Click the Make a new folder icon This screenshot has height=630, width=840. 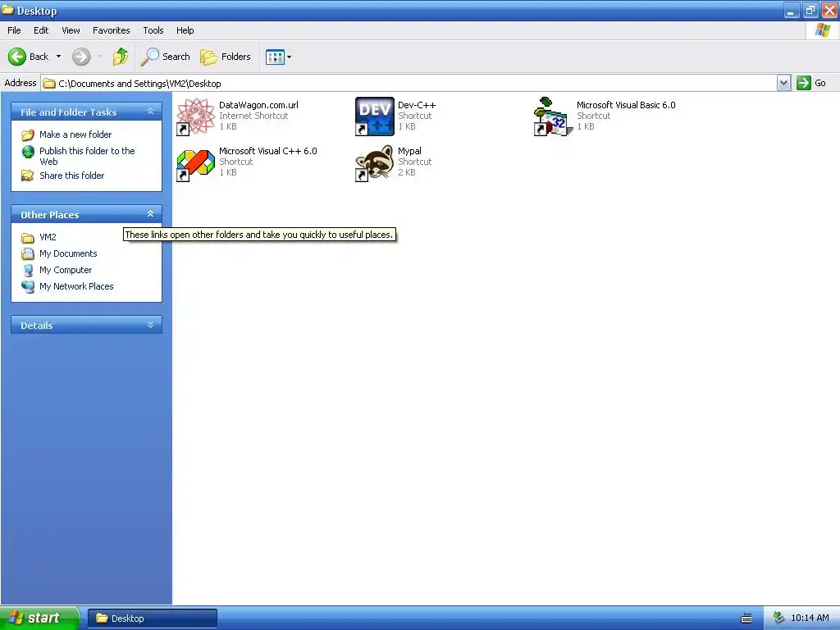(x=28, y=135)
